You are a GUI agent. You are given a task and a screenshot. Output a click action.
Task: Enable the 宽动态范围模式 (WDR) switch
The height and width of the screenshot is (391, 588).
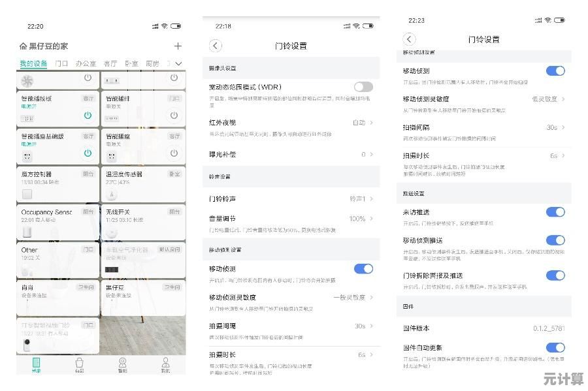click(363, 87)
